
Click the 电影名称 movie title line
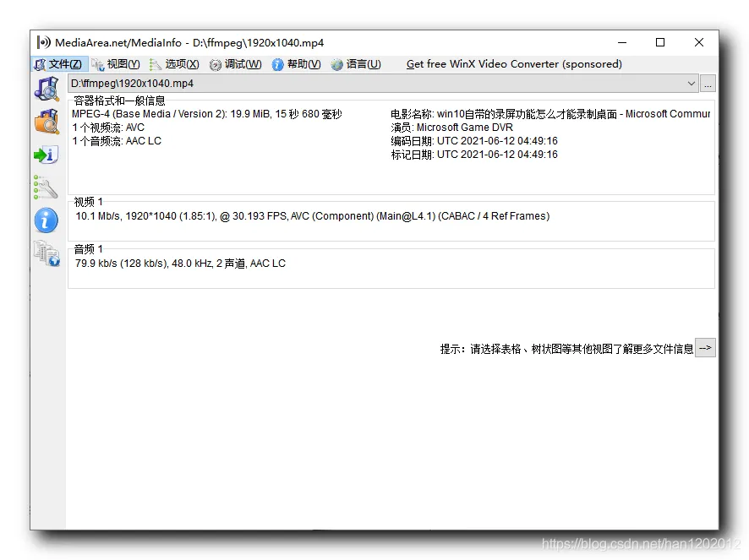[550, 114]
